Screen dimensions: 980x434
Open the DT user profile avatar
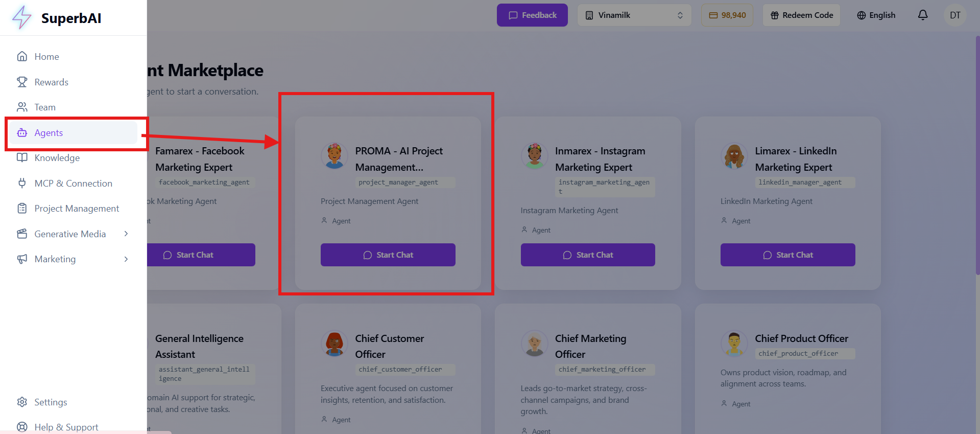point(954,15)
